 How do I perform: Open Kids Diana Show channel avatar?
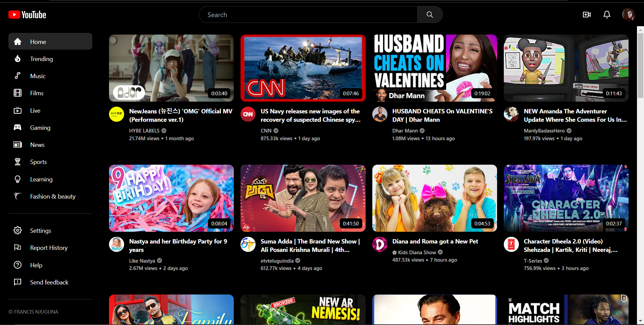pyautogui.click(x=380, y=244)
